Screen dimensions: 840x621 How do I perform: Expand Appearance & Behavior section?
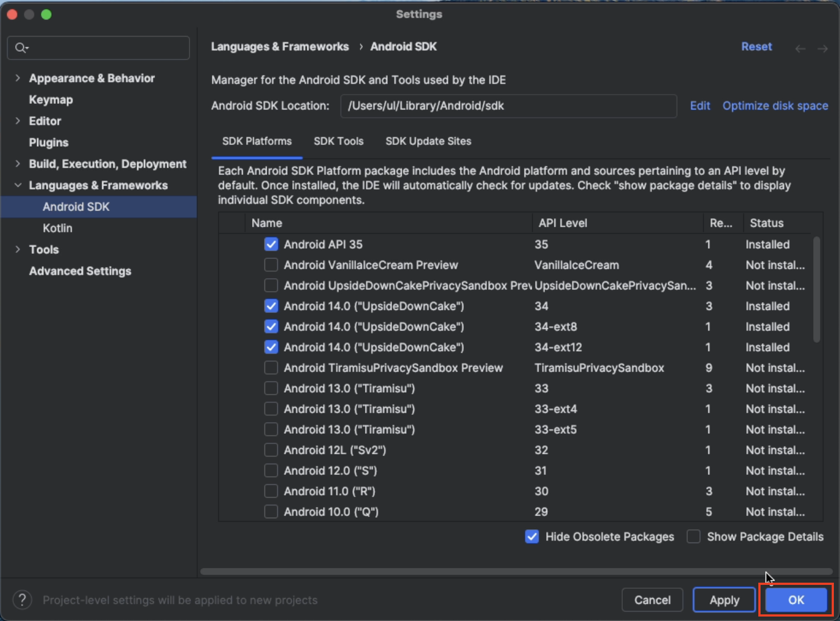pyautogui.click(x=18, y=78)
